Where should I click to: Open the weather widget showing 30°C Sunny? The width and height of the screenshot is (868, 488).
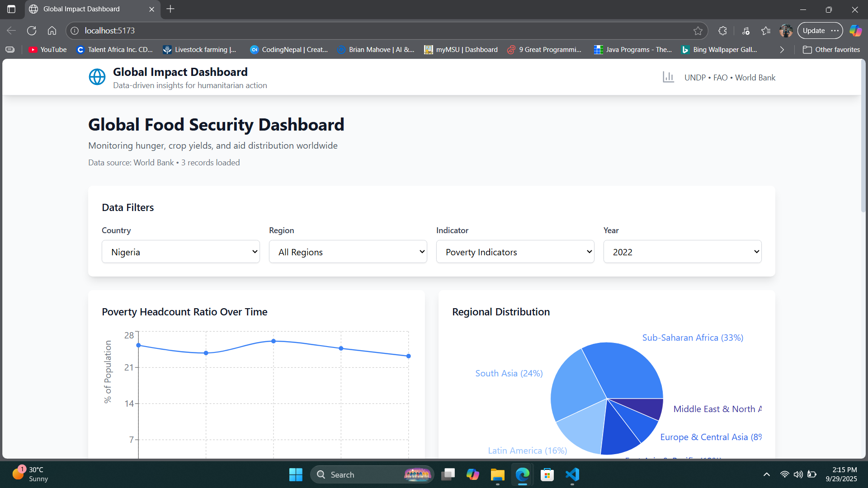click(x=31, y=474)
